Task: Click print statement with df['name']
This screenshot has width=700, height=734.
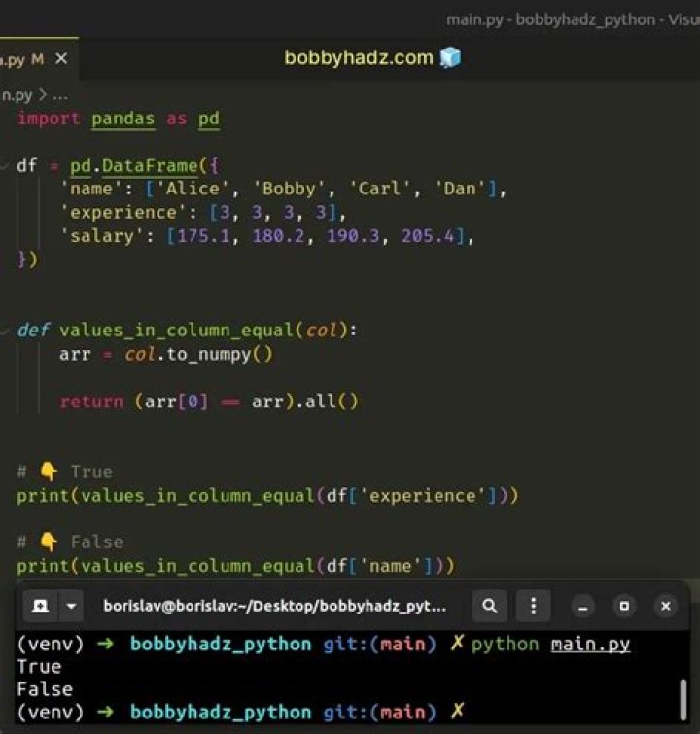Action: point(235,566)
